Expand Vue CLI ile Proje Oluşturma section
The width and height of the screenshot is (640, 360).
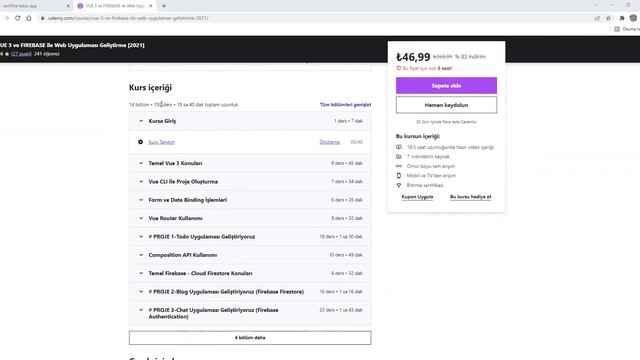250,182
